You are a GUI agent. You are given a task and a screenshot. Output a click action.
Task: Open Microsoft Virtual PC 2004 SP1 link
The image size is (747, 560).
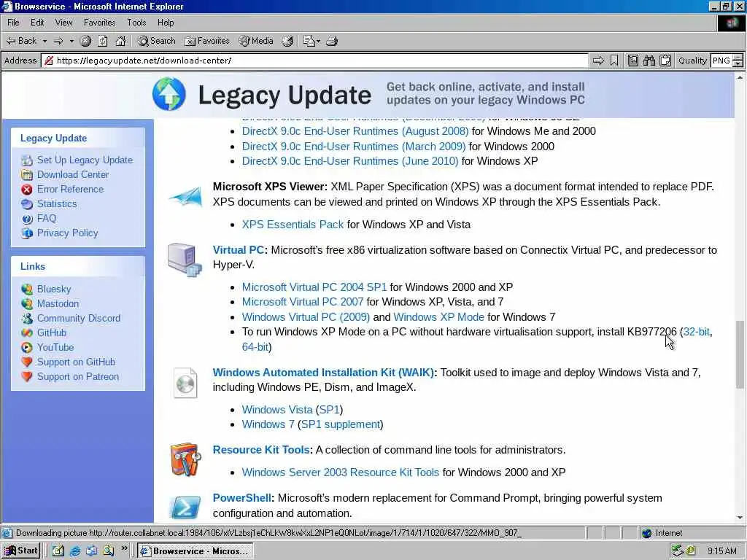tap(314, 287)
